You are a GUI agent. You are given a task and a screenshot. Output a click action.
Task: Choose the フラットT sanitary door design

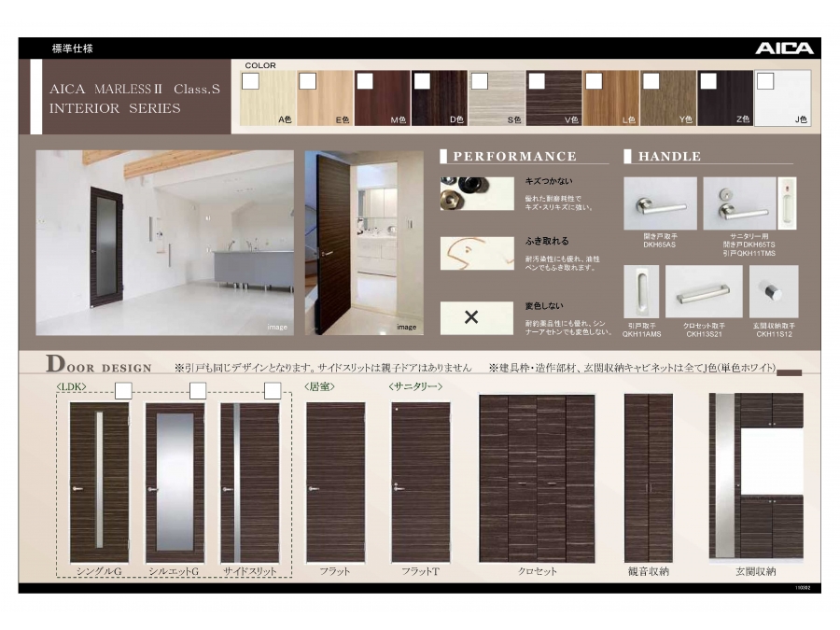tap(421, 483)
